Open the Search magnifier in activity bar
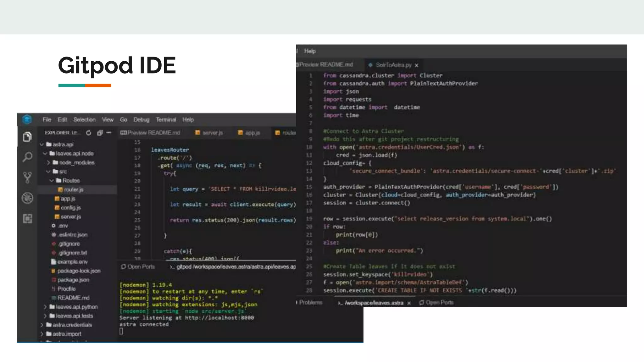 27,157
